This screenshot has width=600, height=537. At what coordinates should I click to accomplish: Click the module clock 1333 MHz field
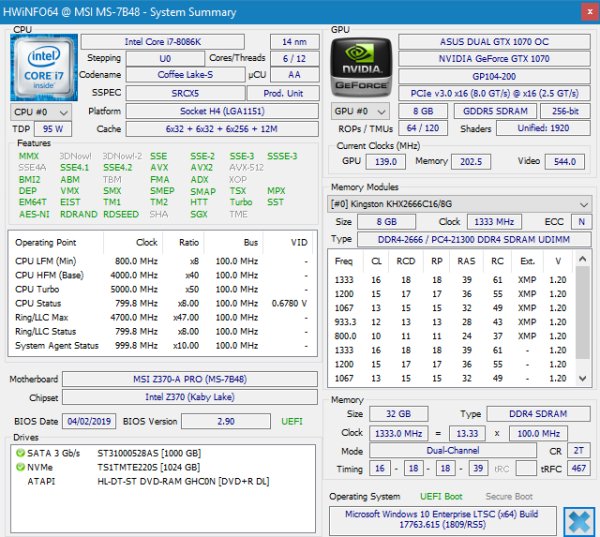494,222
